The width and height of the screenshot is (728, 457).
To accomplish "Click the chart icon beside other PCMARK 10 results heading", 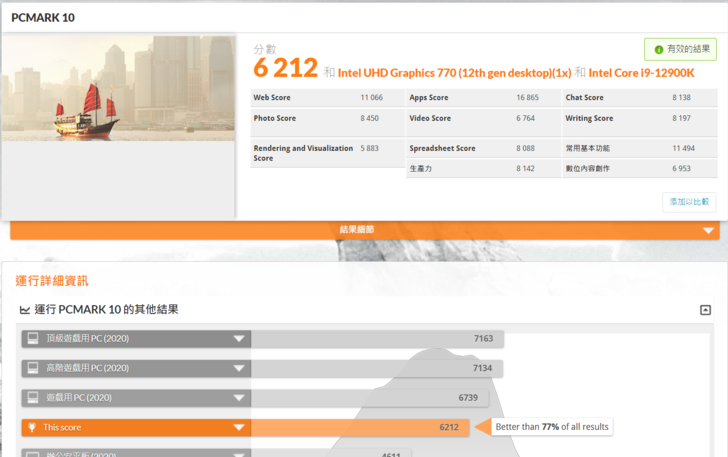I will (25, 310).
